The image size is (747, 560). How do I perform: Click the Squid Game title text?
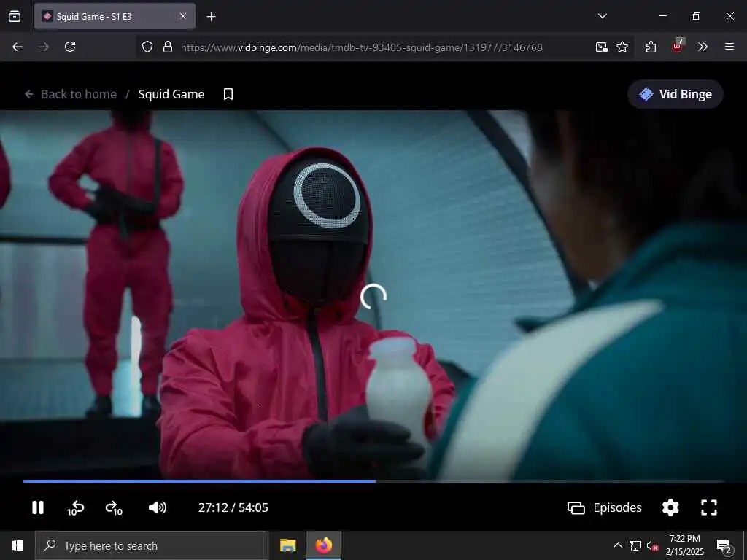coord(171,94)
